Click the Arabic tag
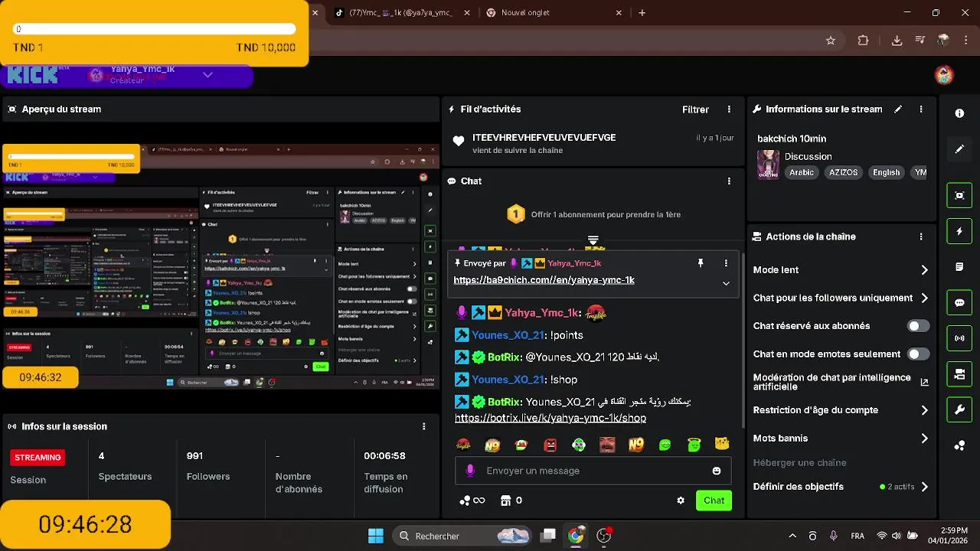Viewport: 980px width, 551px height. [802, 173]
